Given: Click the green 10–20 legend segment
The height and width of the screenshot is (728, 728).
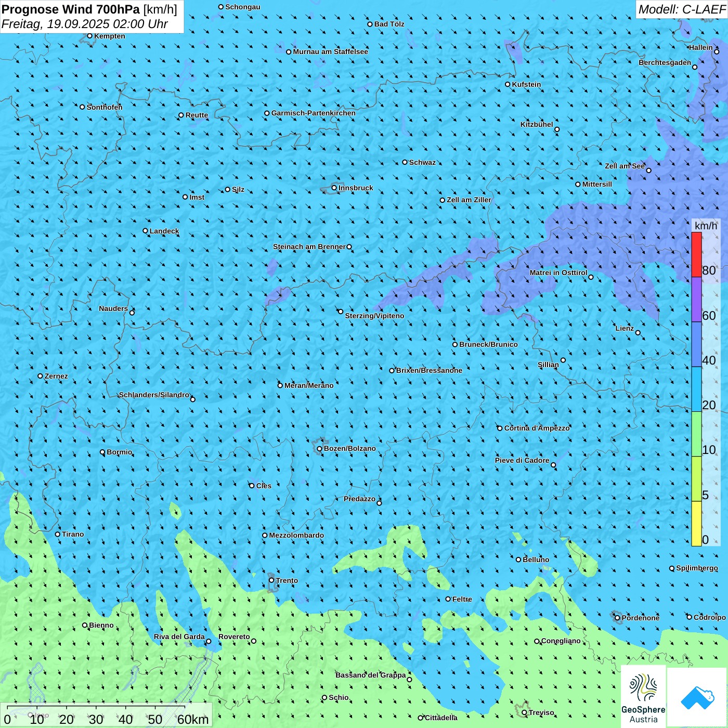Looking at the screenshot, I should (x=696, y=434).
